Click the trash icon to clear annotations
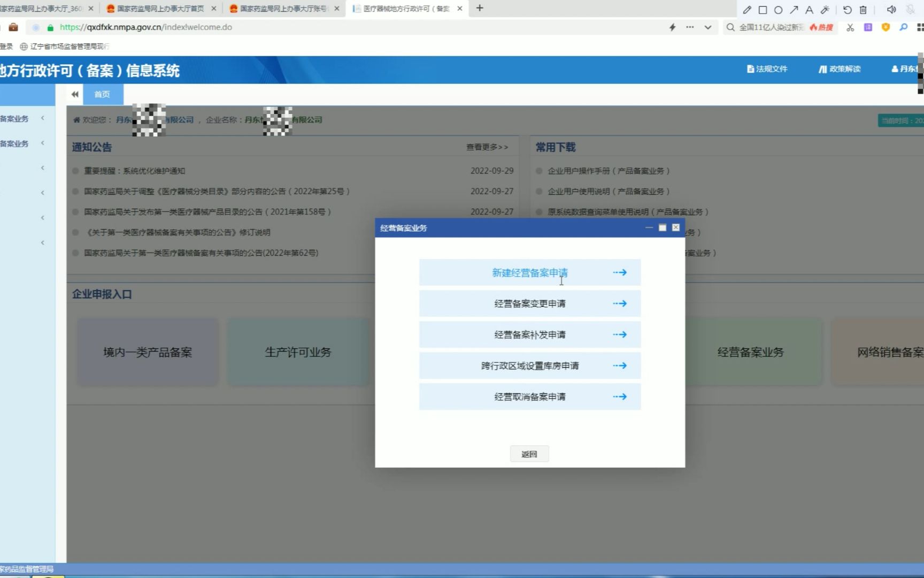 click(x=863, y=10)
